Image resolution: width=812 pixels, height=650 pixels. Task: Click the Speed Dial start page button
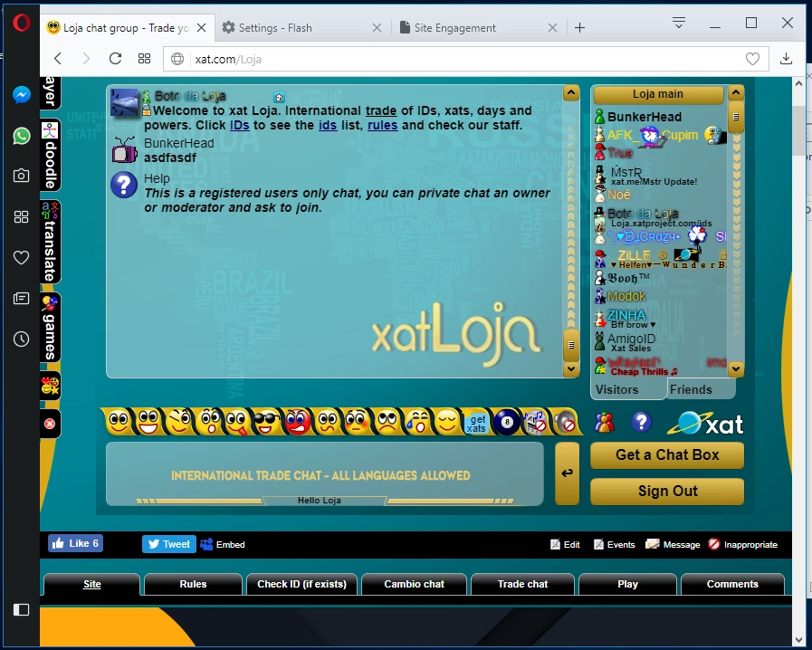click(x=145, y=59)
